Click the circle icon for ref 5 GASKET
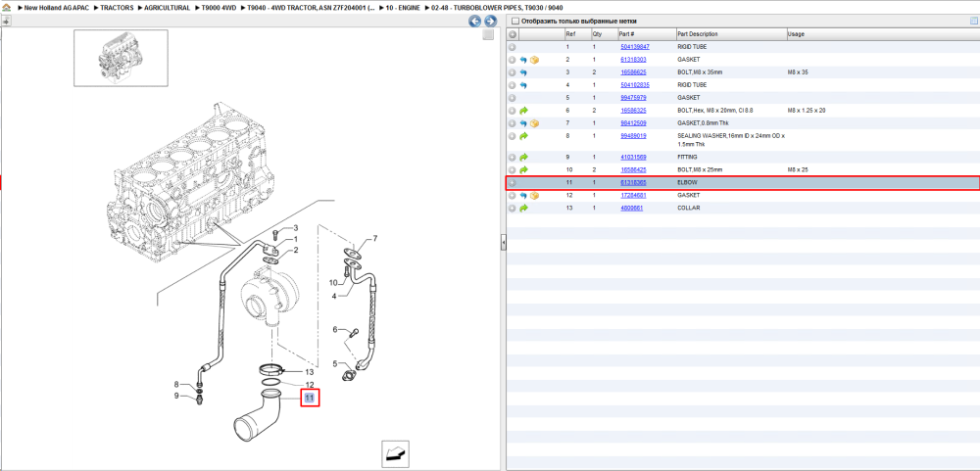The height and width of the screenshot is (471, 980). [x=512, y=98]
